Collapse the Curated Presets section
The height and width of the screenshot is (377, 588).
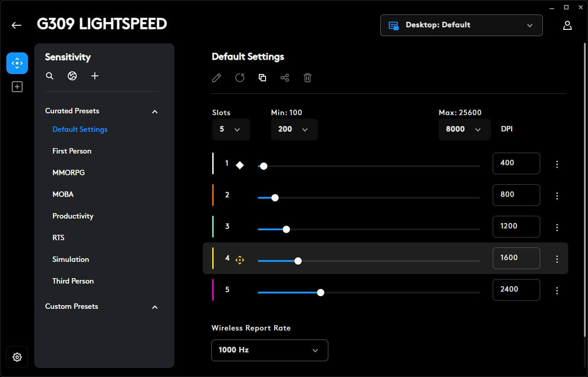[155, 112]
